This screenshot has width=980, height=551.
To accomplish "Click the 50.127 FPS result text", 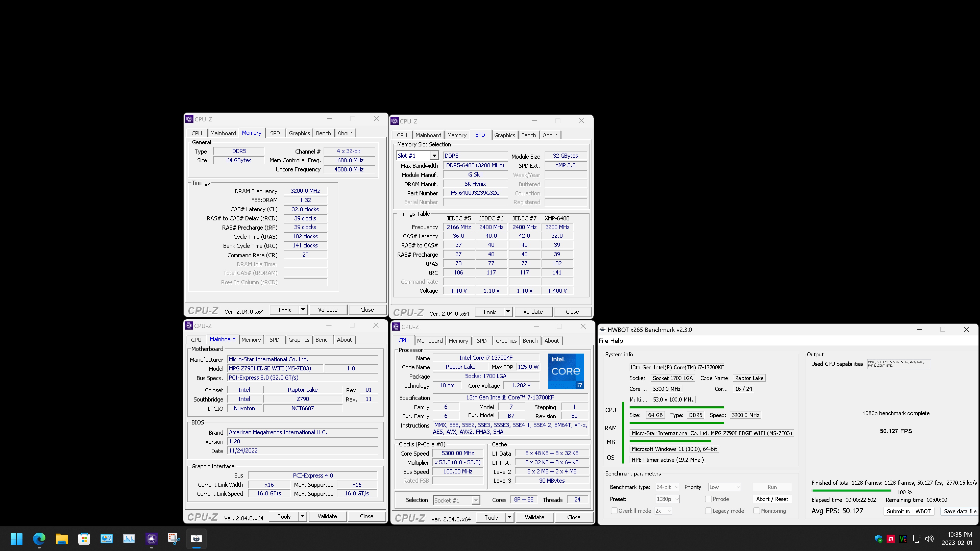I will pyautogui.click(x=896, y=431).
